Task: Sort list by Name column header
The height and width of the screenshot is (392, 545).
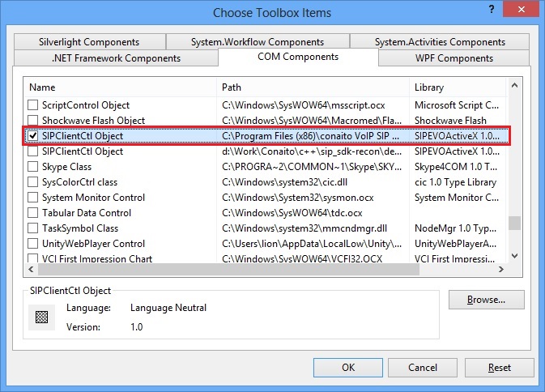Action: [x=120, y=87]
